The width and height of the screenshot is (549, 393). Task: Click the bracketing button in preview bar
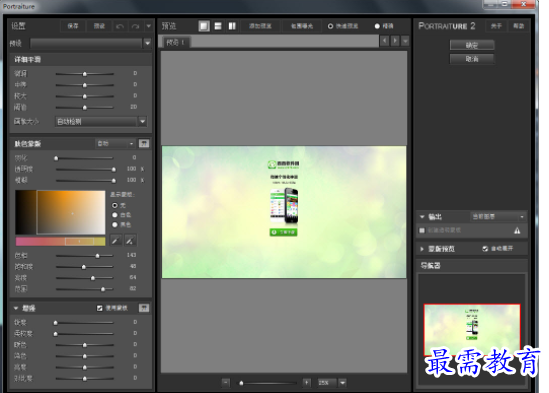pos(302,26)
